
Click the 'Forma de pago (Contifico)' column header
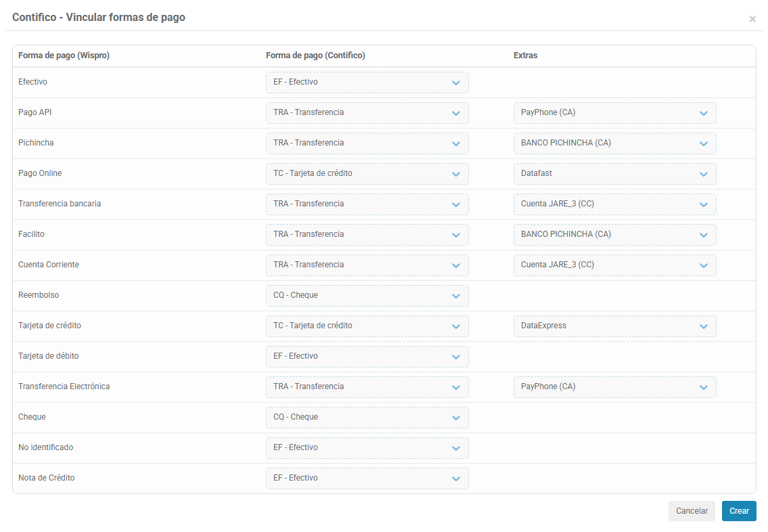[315, 56]
